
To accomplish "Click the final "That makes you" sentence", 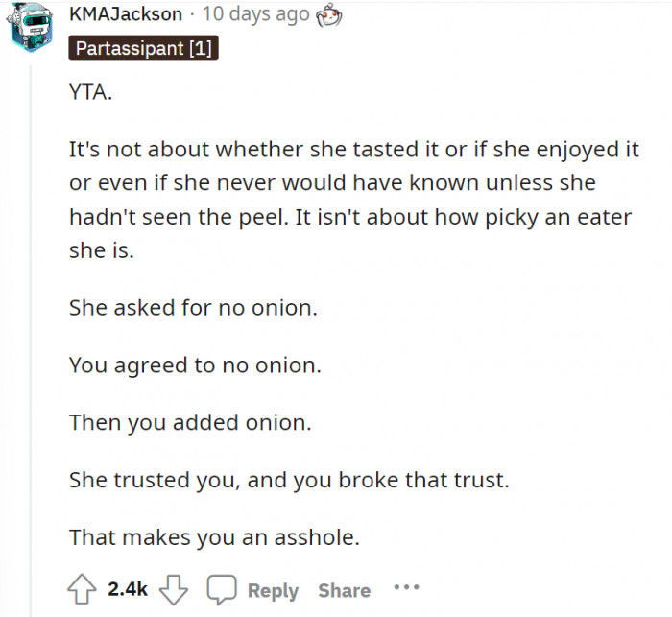I will [214, 537].
